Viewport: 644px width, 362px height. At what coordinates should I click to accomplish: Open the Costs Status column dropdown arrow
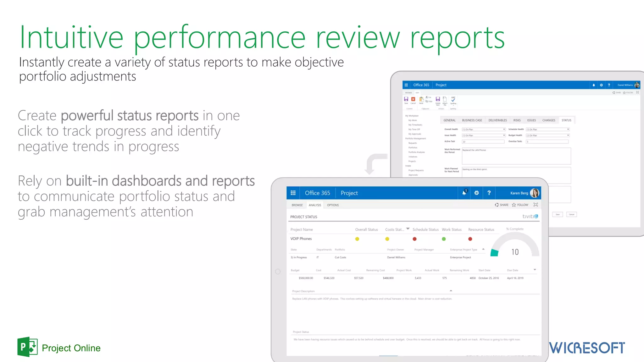pyautogui.click(x=408, y=229)
